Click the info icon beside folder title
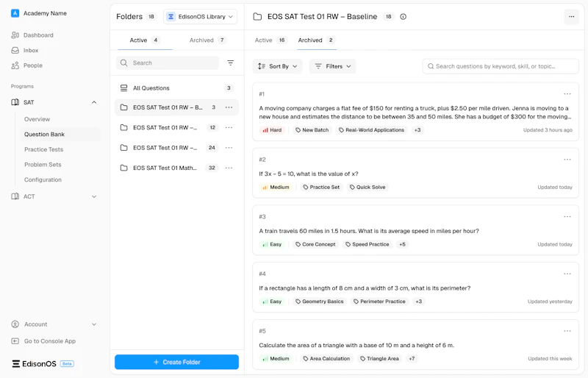The image size is (588, 378). click(403, 17)
